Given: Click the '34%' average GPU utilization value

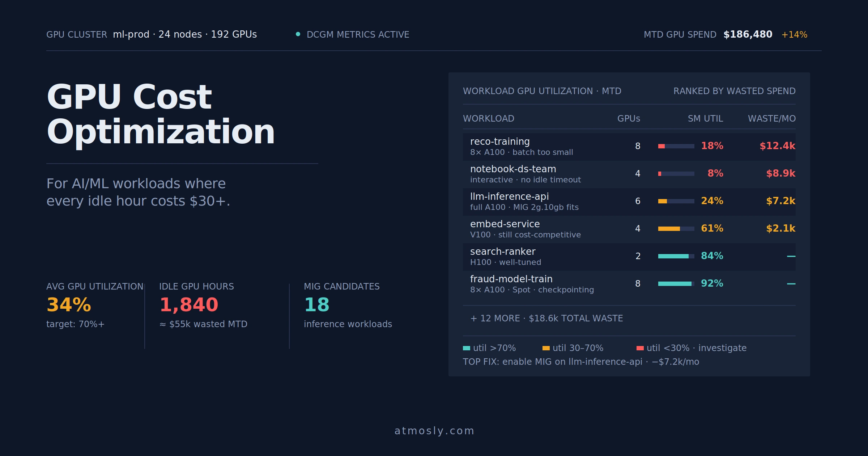Looking at the screenshot, I should (x=69, y=305).
